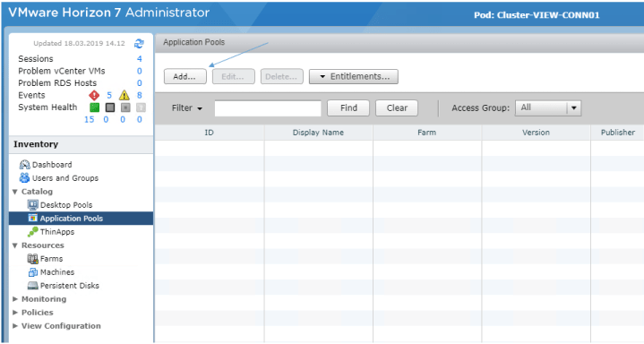Open the Access Group dropdown

(x=548, y=108)
